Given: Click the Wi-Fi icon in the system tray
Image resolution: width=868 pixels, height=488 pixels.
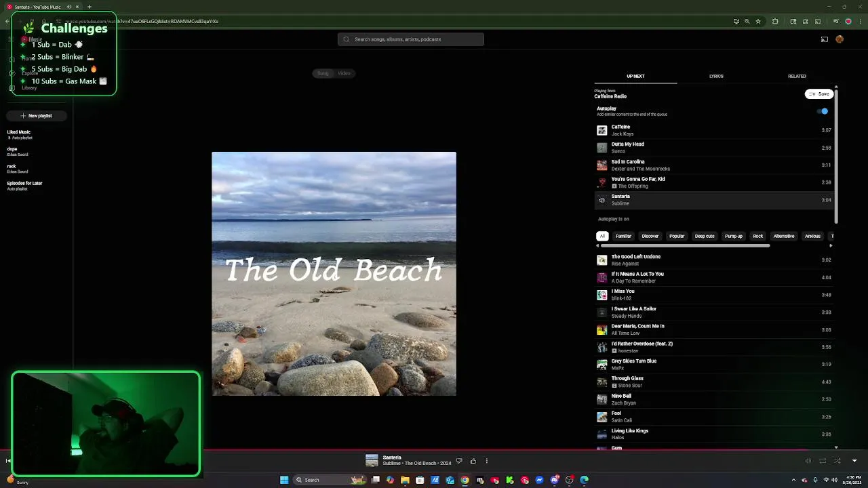Looking at the screenshot, I should [x=826, y=480].
